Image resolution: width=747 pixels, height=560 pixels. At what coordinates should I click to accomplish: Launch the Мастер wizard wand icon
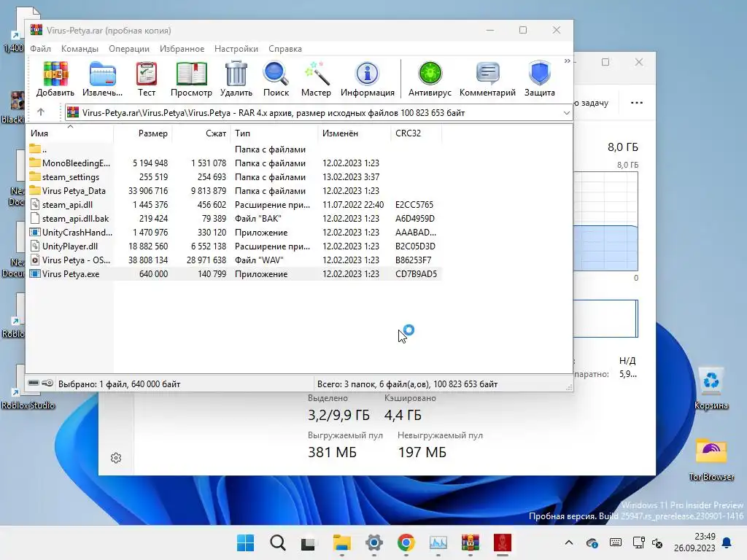(x=316, y=79)
